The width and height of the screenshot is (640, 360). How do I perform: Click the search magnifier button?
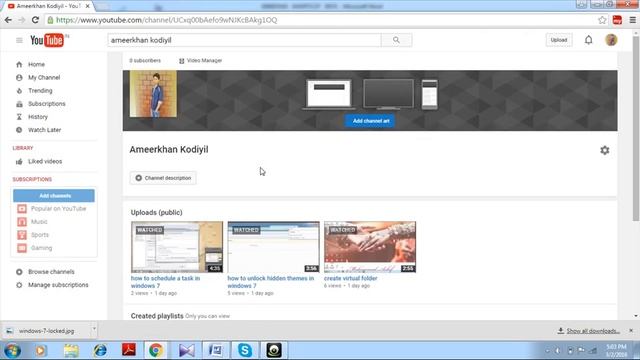tap(396, 40)
